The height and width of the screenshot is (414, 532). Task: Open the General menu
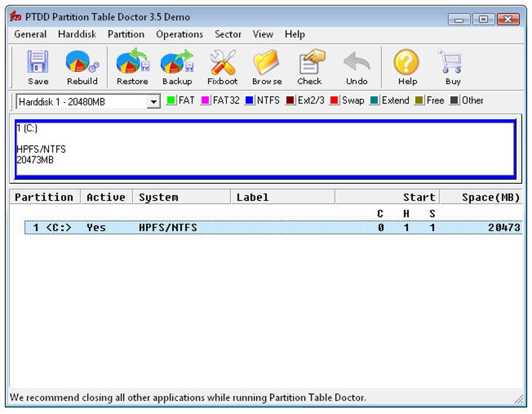coord(30,34)
